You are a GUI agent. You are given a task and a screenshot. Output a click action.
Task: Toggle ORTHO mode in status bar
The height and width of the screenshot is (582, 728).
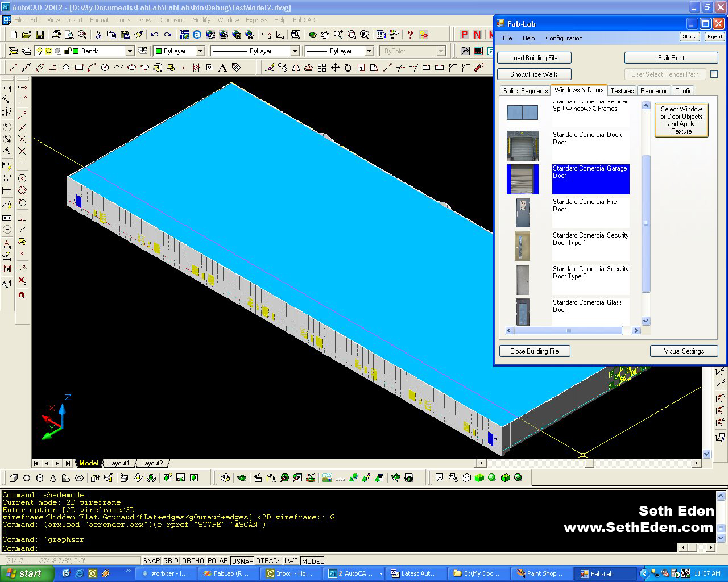(193, 561)
